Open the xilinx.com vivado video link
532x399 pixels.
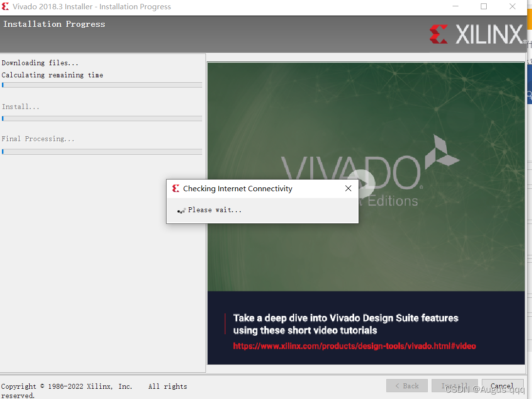coord(354,346)
